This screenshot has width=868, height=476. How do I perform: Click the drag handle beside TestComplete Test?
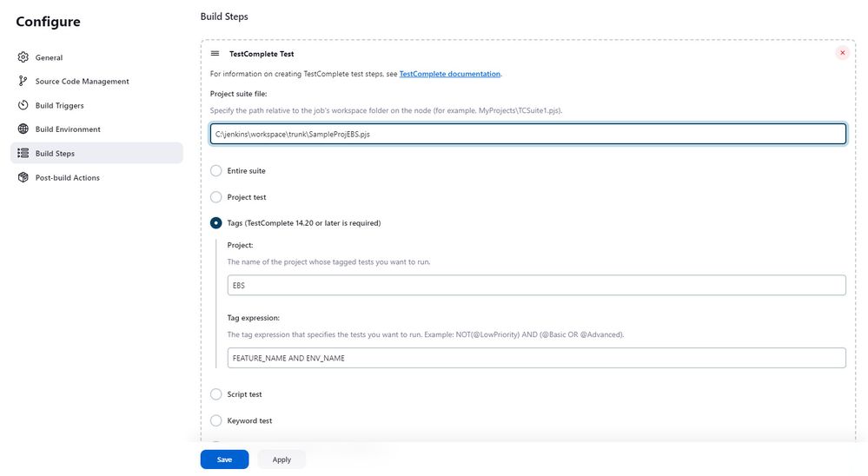[x=215, y=54]
